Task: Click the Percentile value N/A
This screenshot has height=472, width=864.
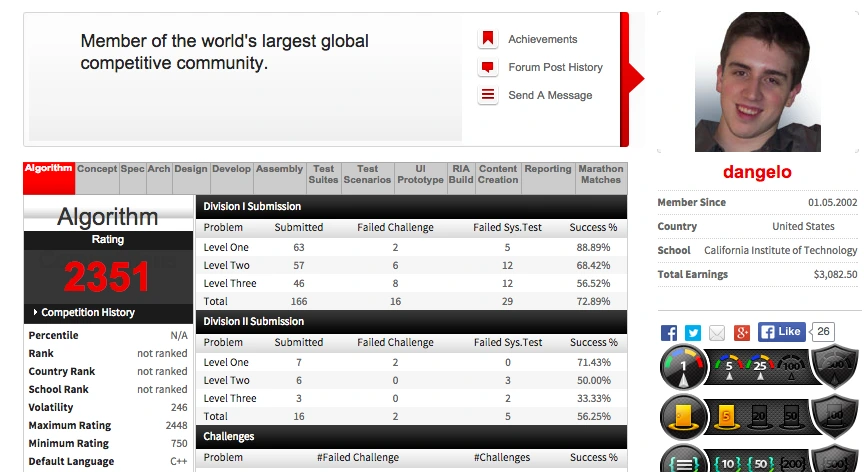Action: (x=179, y=335)
